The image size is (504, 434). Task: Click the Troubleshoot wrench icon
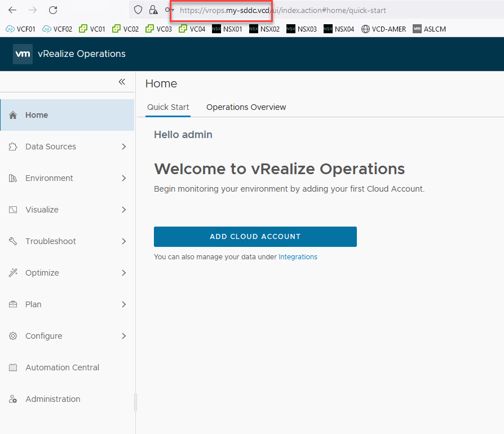coord(14,241)
